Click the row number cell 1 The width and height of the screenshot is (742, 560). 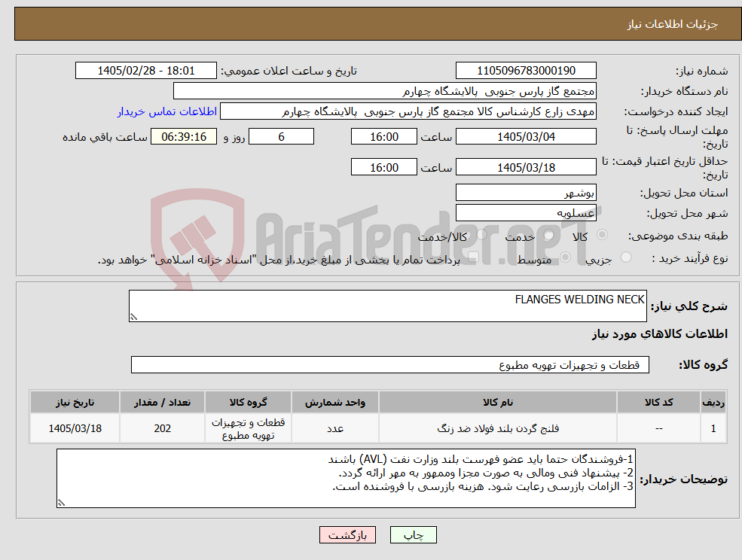[713, 428]
